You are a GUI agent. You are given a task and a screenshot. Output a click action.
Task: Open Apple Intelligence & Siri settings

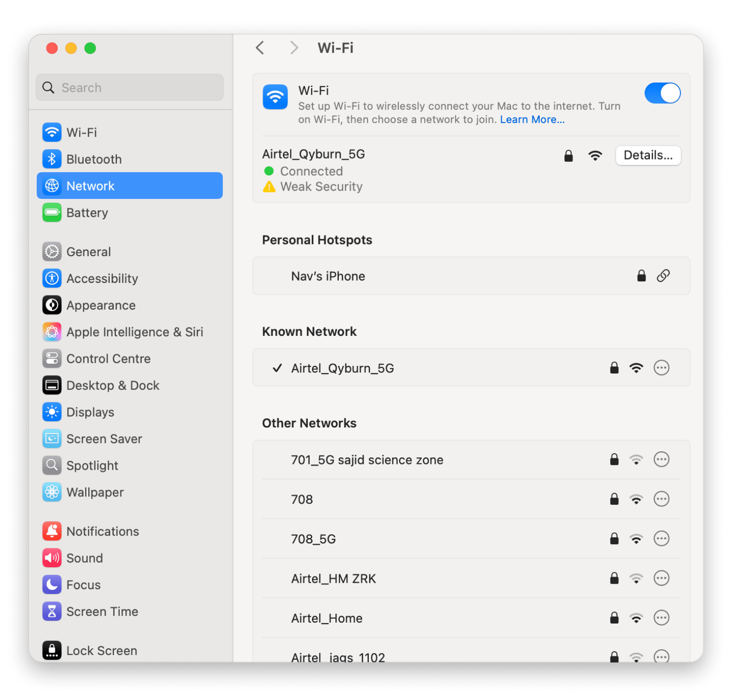point(135,332)
